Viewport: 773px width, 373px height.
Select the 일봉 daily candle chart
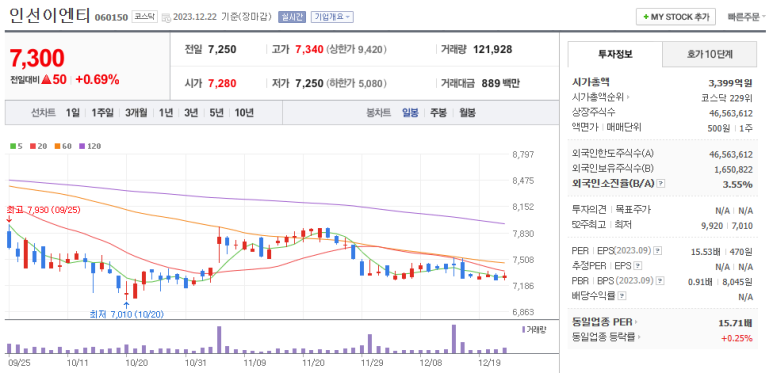pos(410,113)
